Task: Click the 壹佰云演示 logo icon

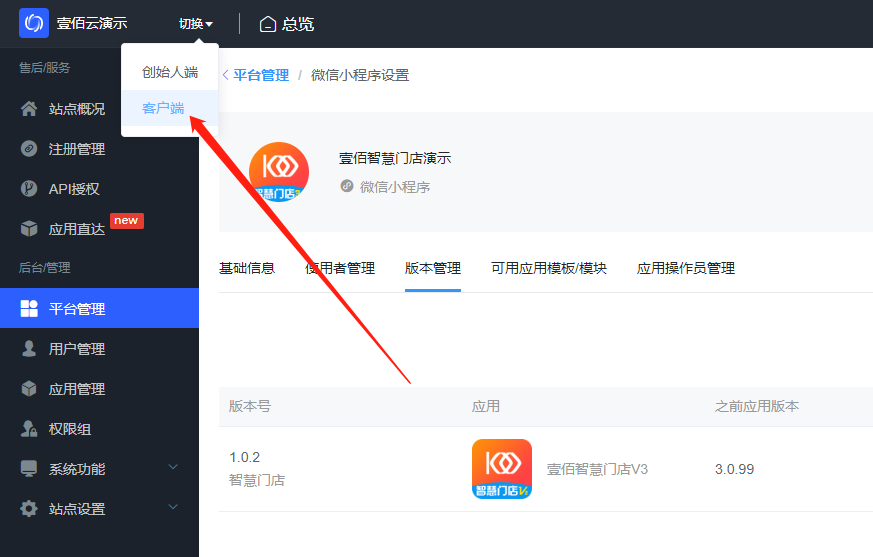Action: (33, 23)
